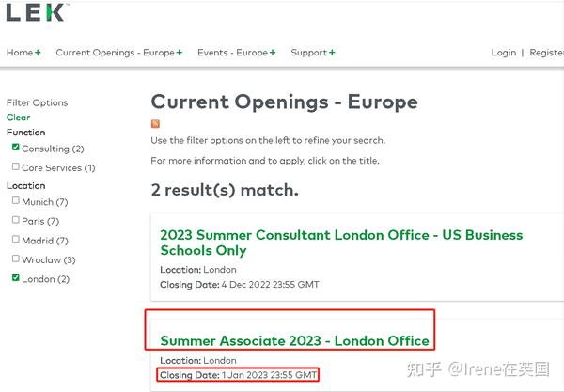Click the Closing Date of Summer Associate

(x=238, y=375)
